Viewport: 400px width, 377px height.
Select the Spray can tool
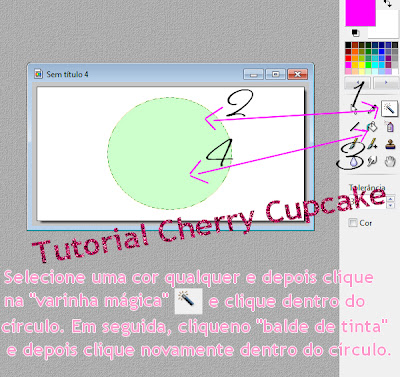click(x=390, y=127)
